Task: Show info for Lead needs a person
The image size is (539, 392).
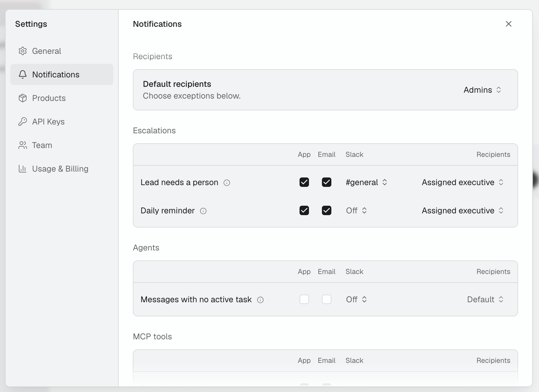Action: click(x=227, y=183)
